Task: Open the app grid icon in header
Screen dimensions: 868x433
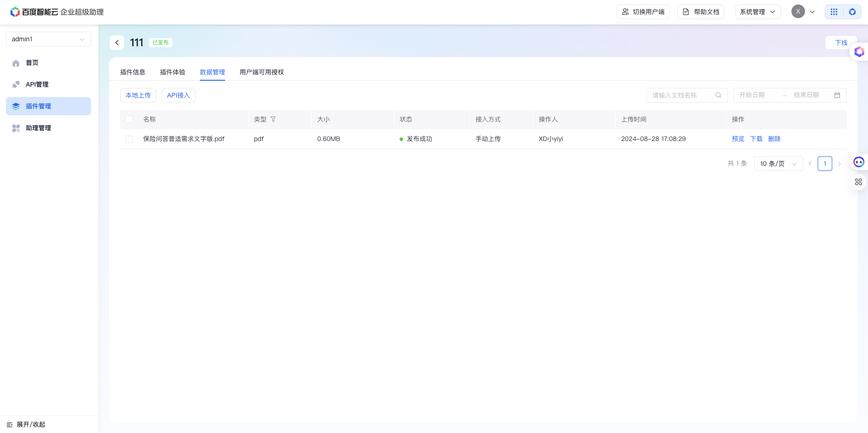Action: click(x=834, y=12)
